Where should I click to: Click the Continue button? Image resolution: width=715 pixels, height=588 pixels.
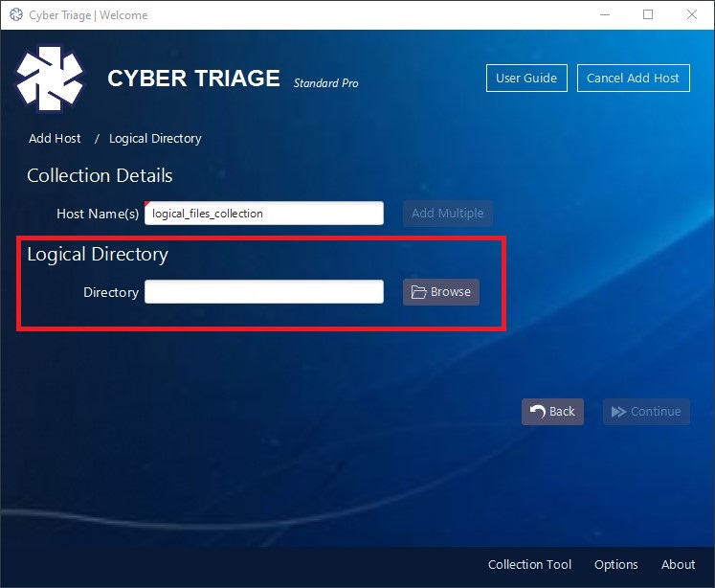click(646, 412)
